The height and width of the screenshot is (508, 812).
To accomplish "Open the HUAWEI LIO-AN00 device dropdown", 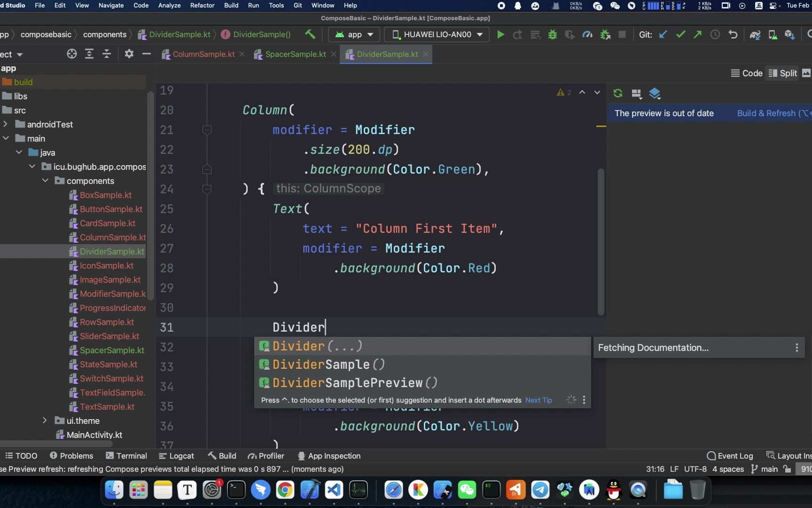I will 436,34.
